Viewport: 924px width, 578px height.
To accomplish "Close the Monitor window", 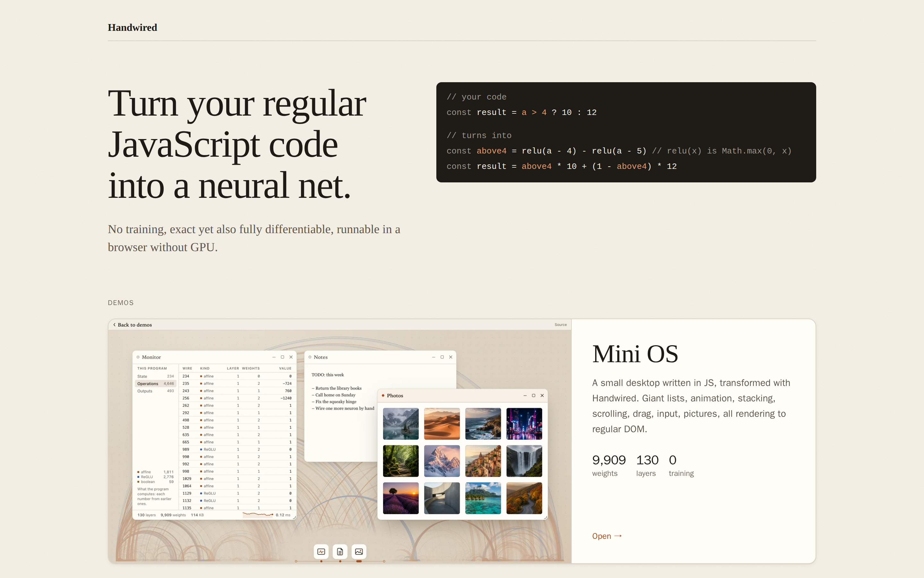I will pos(291,357).
